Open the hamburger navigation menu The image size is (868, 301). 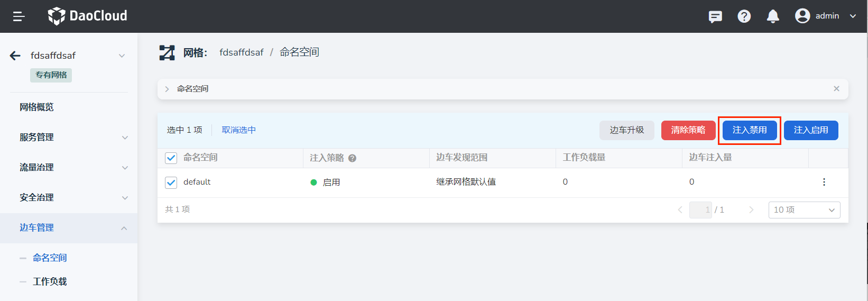pos(19,16)
